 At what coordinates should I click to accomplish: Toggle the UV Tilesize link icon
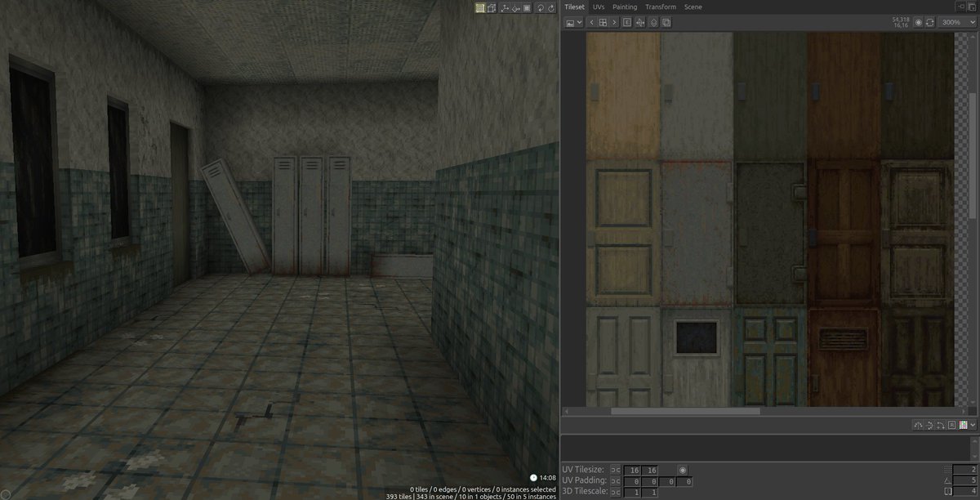(616, 470)
